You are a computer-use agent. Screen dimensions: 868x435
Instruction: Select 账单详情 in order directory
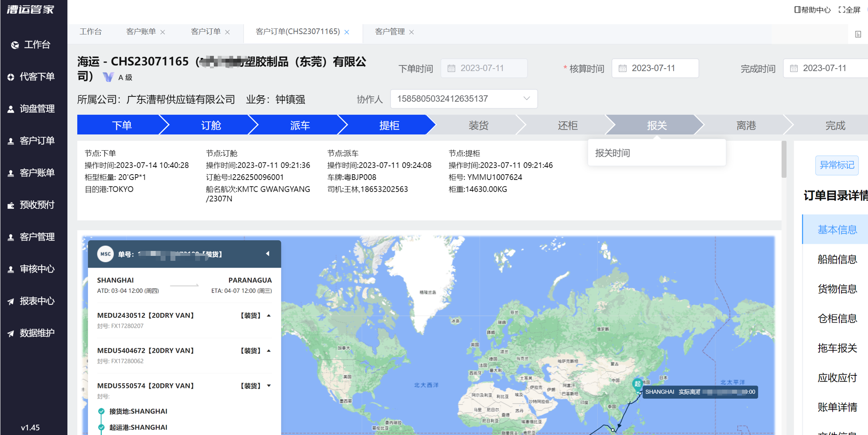point(837,408)
